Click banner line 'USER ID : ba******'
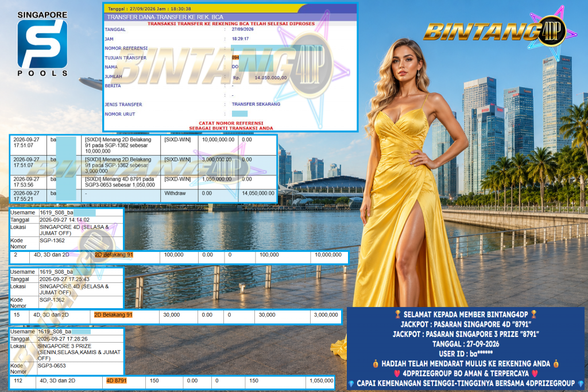The width and height of the screenshot is (588, 392). tap(465, 354)
